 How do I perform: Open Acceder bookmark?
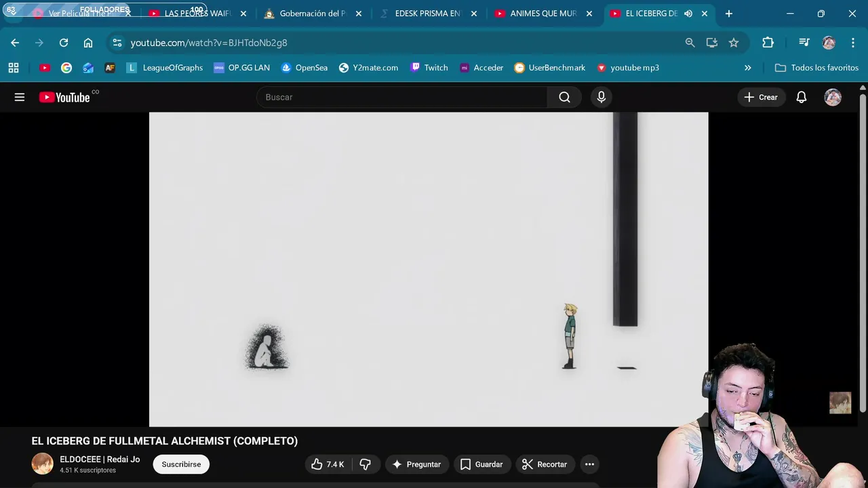(x=481, y=68)
